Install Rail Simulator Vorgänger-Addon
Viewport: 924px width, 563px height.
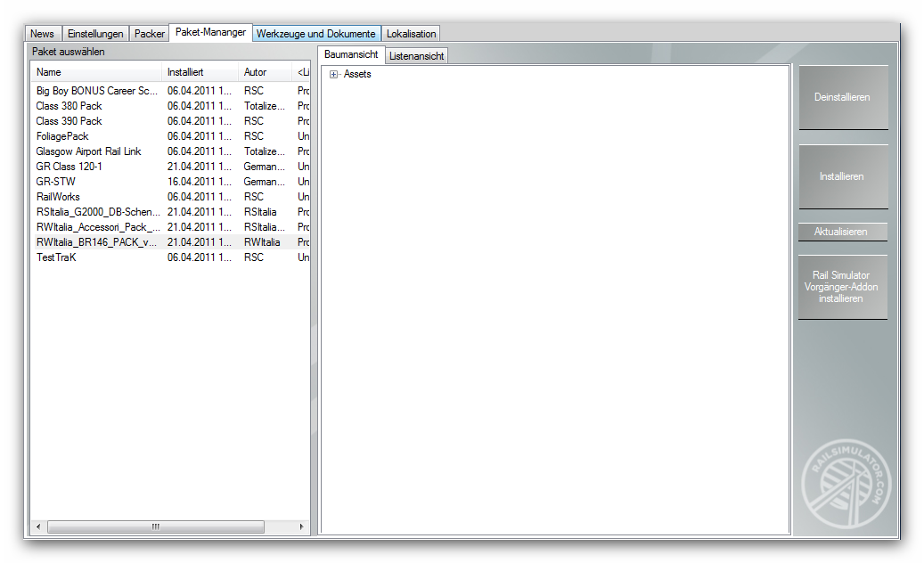(842, 287)
